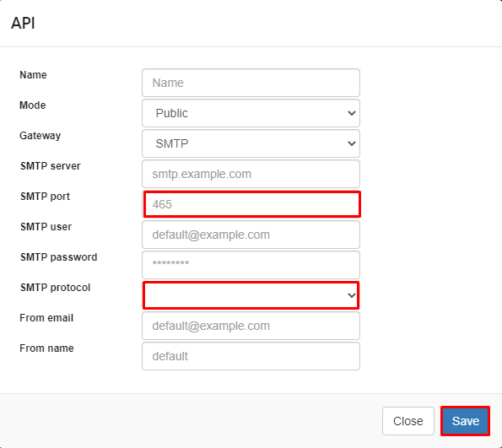The image size is (502, 448).
Task: Click the SMTP user input box
Action: tap(251, 235)
